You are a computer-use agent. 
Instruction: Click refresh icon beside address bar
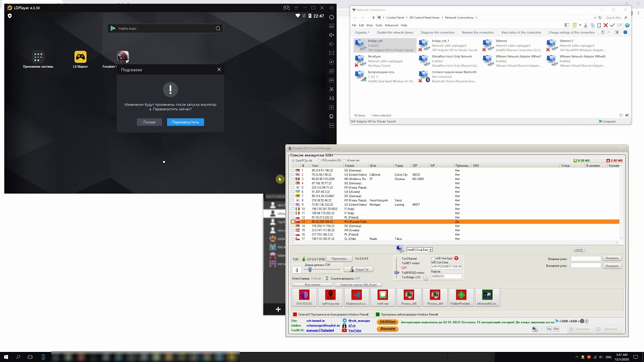[x=600, y=18]
